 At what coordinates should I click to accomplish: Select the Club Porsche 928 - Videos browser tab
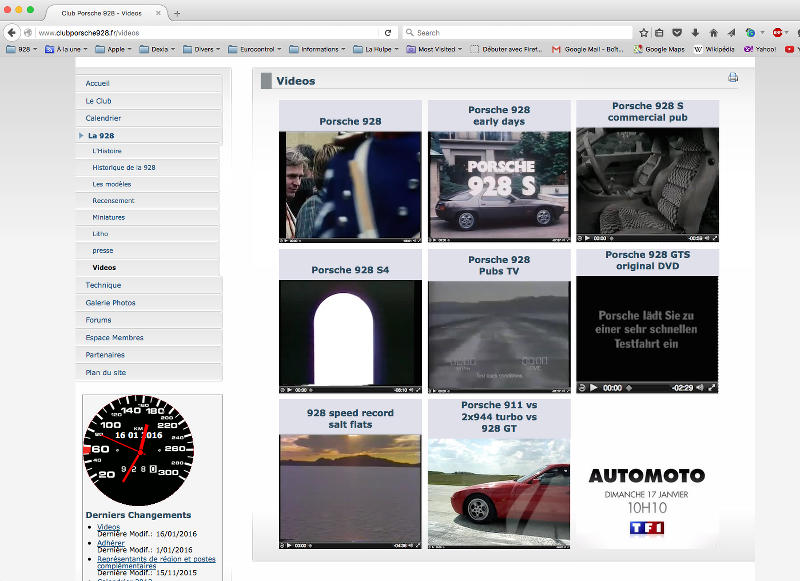(106, 13)
